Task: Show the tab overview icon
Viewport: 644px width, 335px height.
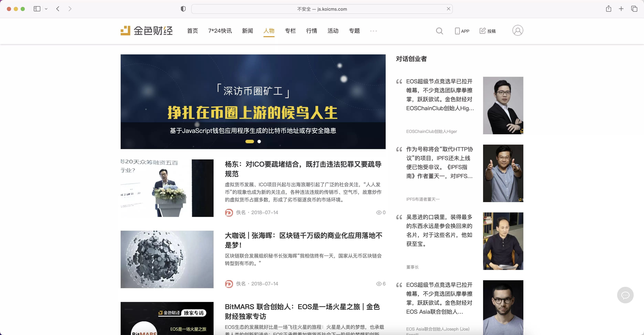Action: (x=634, y=9)
